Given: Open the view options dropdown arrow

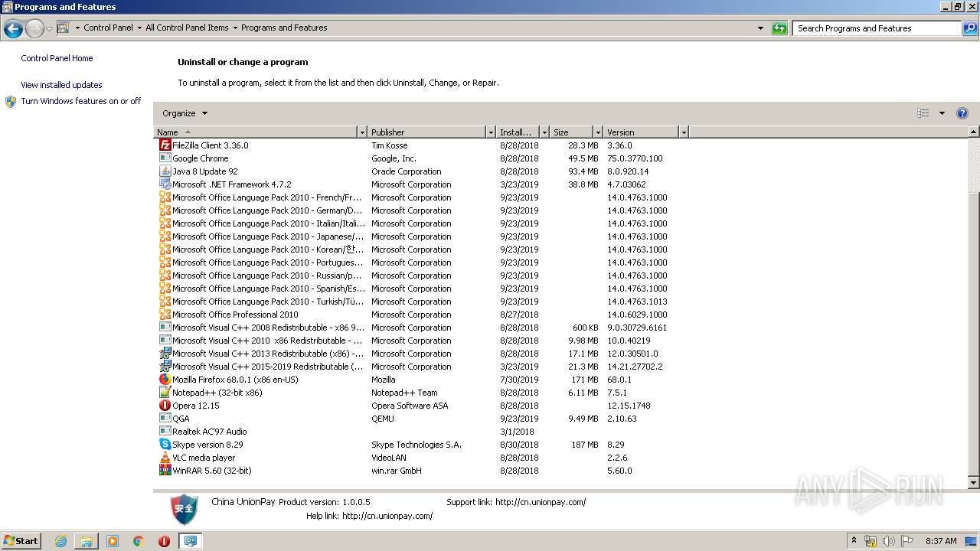Looking at the screenshot, I should click(x=942, y=113).
